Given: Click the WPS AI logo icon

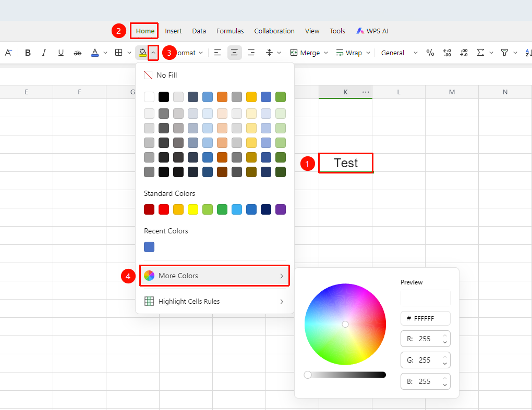Looking at the screenshot, I should 360,31.
